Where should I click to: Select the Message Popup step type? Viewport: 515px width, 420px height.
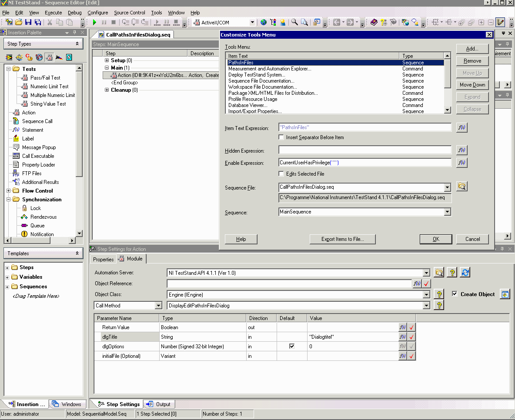pyautogui.click(x=39, y=147)
